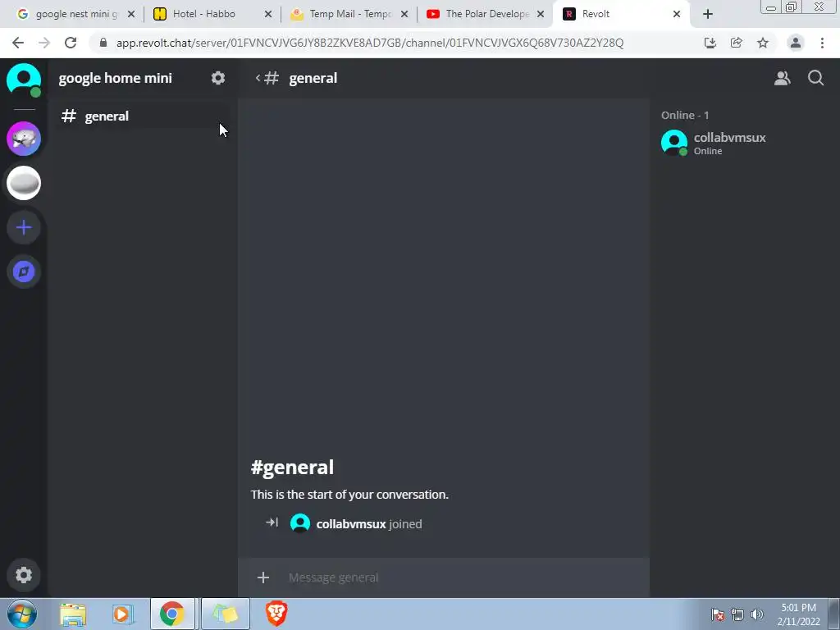
Task: Select the google home mini server icon
Action: coord(24,183)
